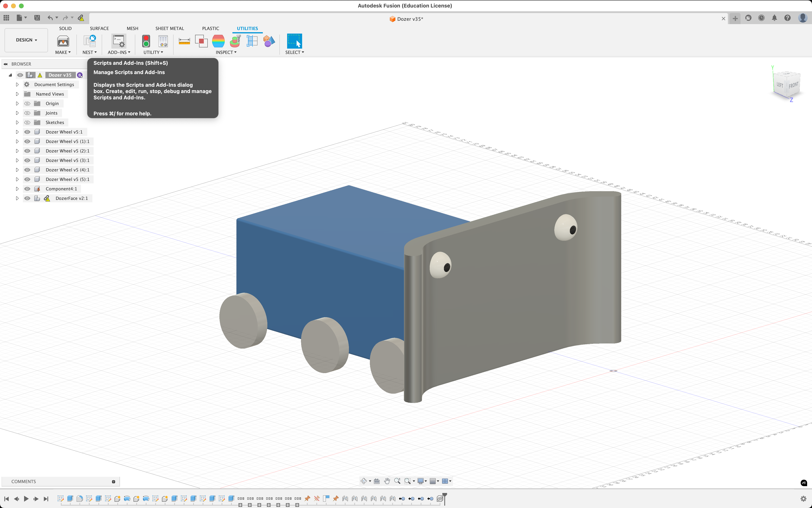This screenshot has height=508, width=812.
Task: Expand the Document Settings node
Action: coord(17,85)
